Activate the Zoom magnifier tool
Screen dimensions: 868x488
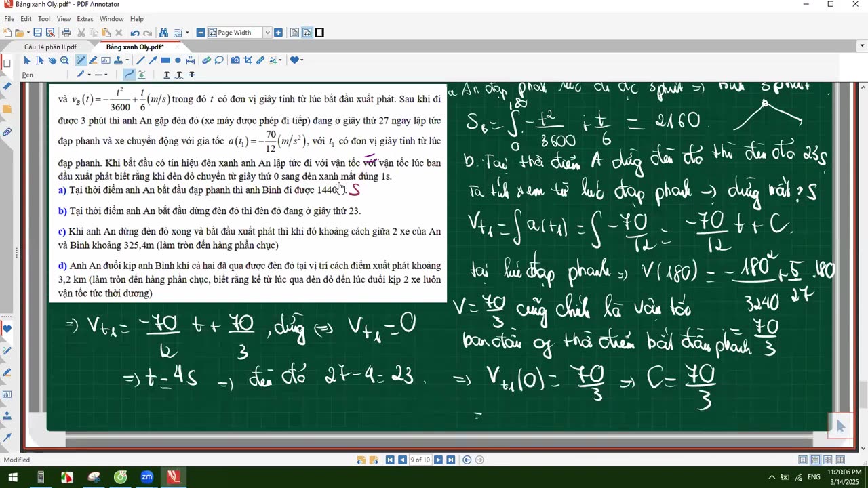[x=64, y=60]
